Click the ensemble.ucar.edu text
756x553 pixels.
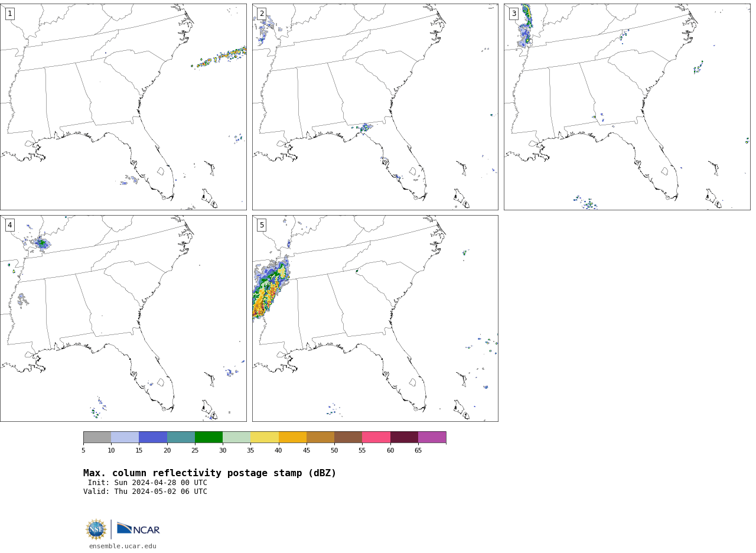click(x=123, y=547)
